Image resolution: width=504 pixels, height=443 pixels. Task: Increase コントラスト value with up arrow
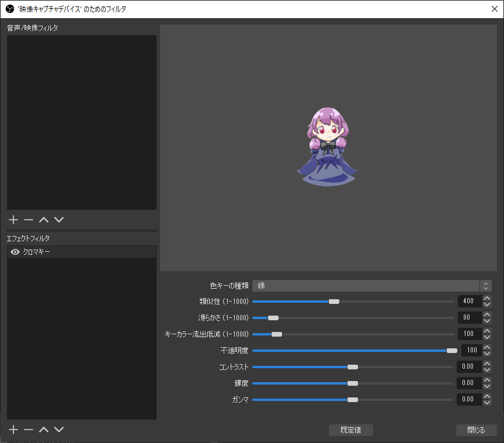tap(487, 364)
